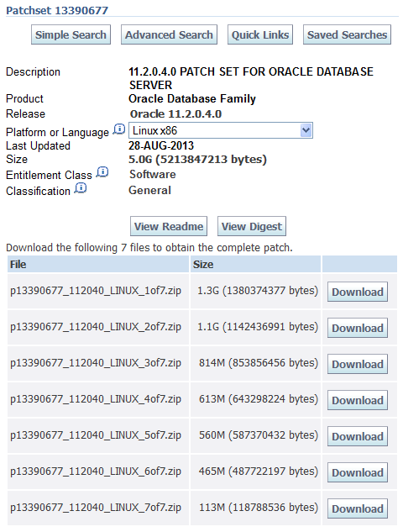Click filename p13390677_112040_LINUX_2of7.zip

pos(96,327)
